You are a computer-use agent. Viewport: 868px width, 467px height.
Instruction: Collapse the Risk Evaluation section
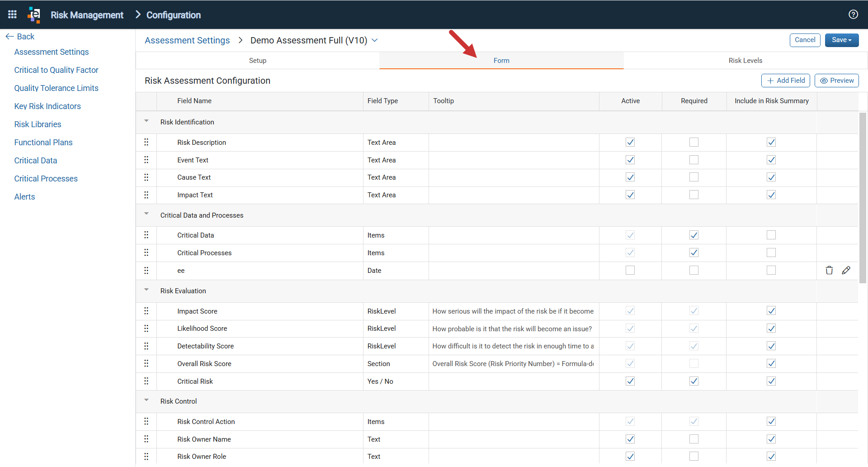coord(146,290)
